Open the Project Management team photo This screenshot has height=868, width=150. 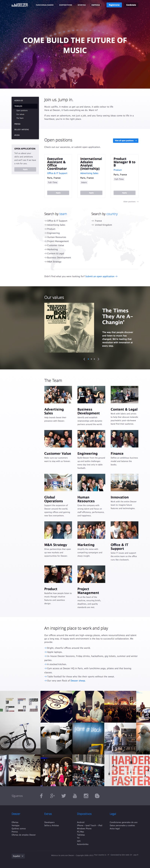pos(91,574)
